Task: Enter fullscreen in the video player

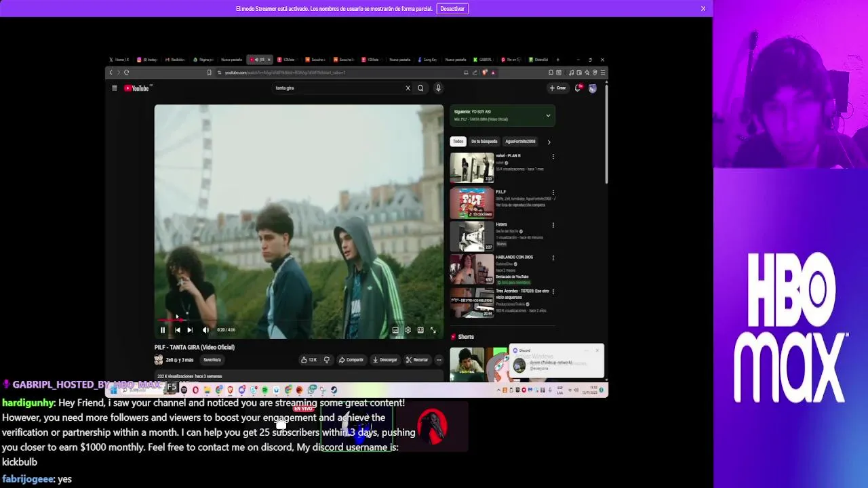Action: pyautogui.click(x=433, y=330)
